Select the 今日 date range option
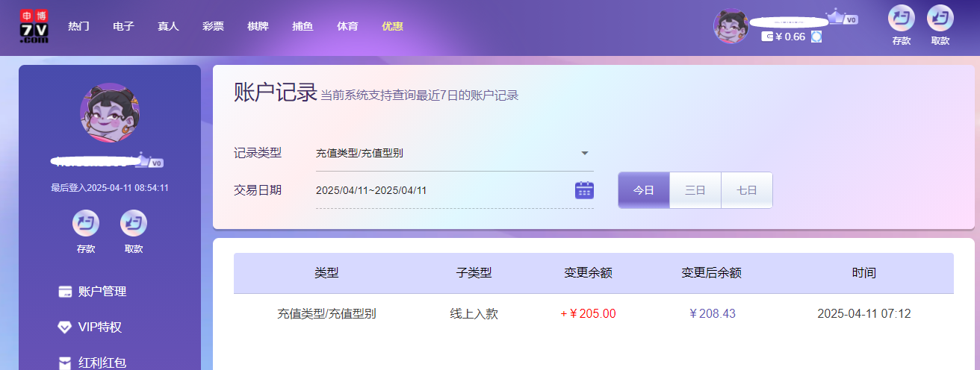 (x=643, y=190)
